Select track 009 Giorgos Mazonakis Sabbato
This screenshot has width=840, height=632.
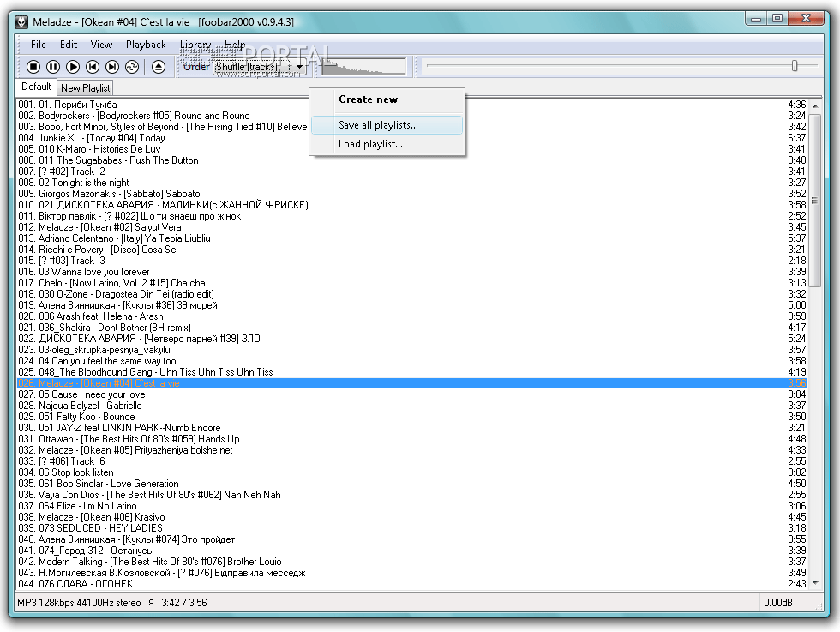[411, 194]
